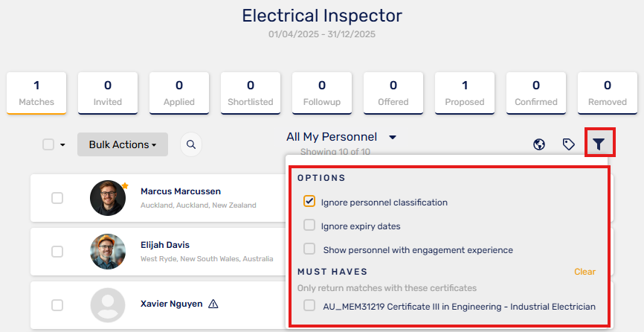644x332 pixels.
Task: Open the All My Personnel dropdown
Action: 341,137
